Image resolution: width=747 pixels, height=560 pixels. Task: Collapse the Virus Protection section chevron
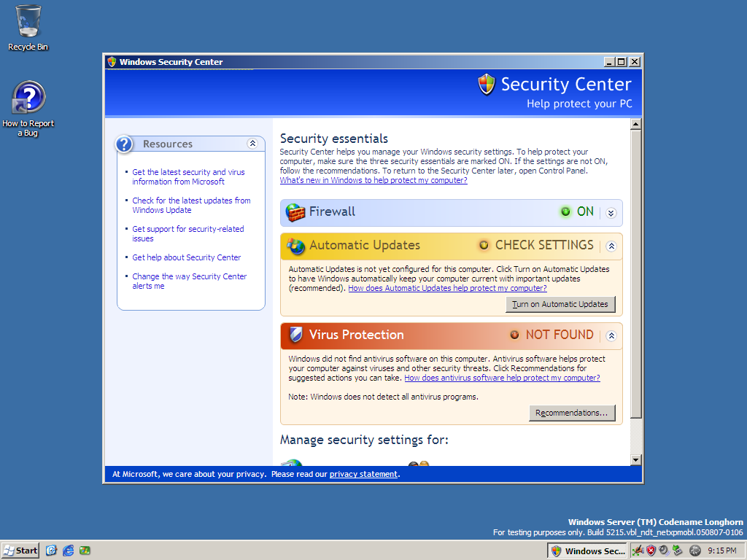[611, 335]
